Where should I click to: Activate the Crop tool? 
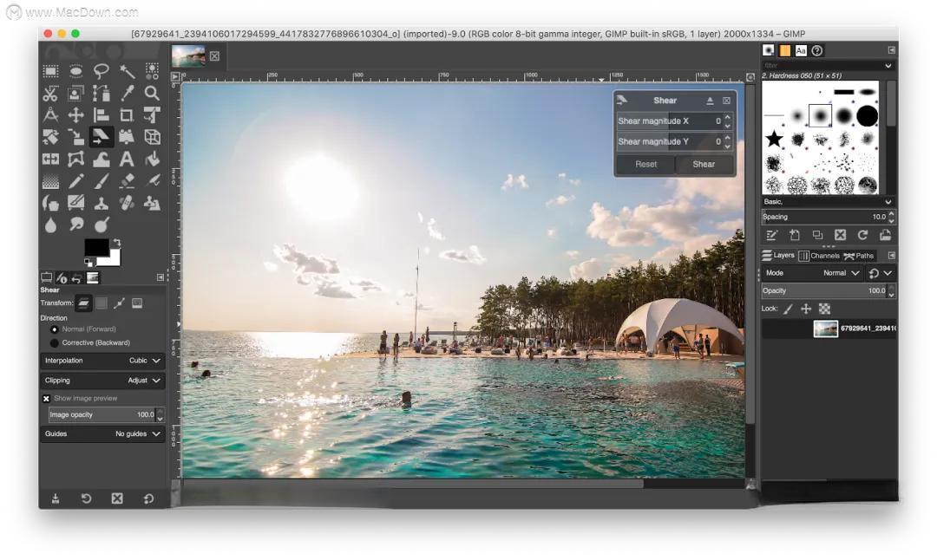[x=127, y=115]
